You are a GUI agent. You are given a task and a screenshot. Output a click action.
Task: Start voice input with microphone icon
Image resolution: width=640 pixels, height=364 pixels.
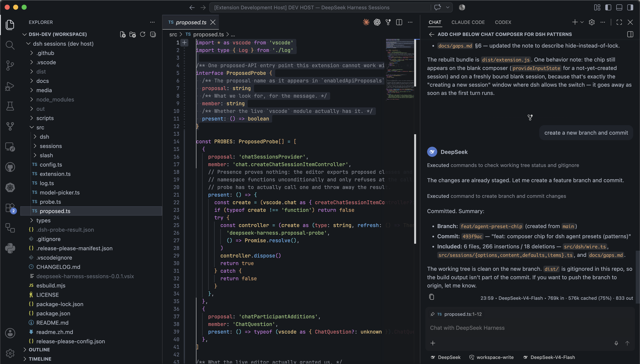pos(616,343)
